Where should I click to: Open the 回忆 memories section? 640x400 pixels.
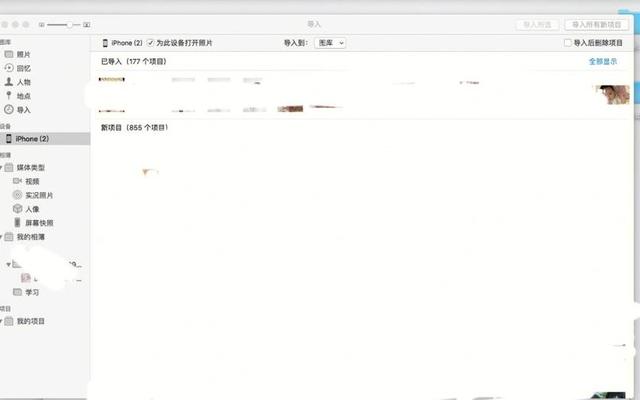click(x=23, y=68)
